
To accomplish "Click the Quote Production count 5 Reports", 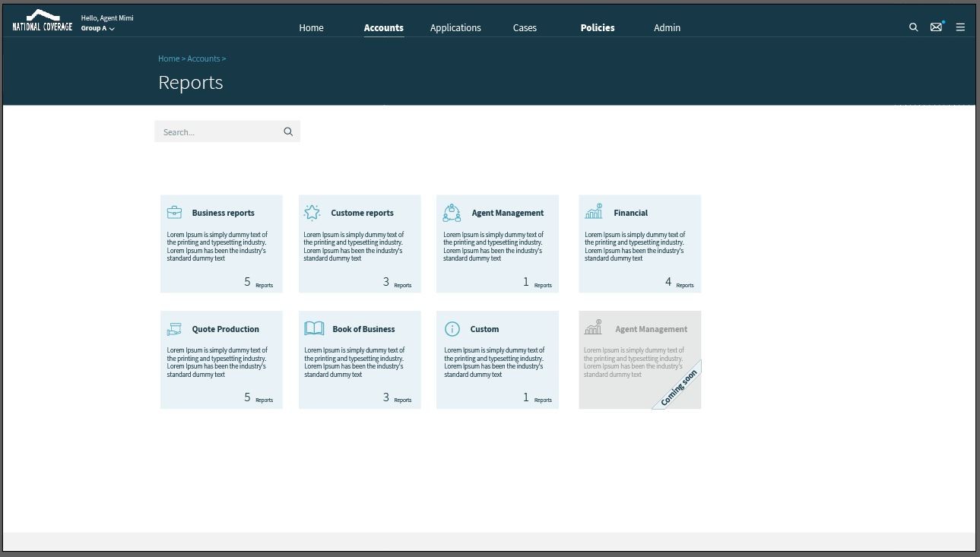I will pyautogui.click(x=258, y=397).
